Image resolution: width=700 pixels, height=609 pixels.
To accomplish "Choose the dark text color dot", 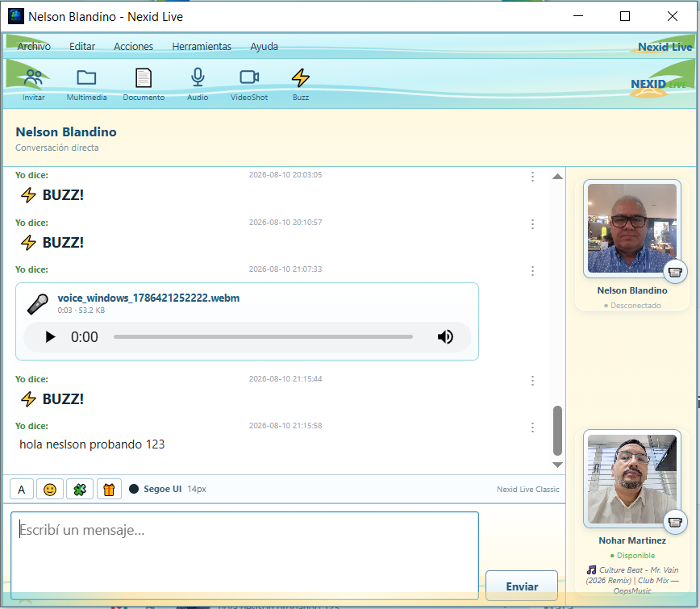I will [134, 489].
